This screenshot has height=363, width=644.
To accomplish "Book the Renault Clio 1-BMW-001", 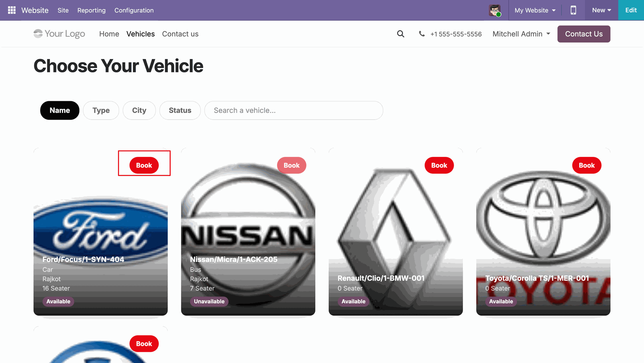I will pyautogui.click(x=439, y=165).
